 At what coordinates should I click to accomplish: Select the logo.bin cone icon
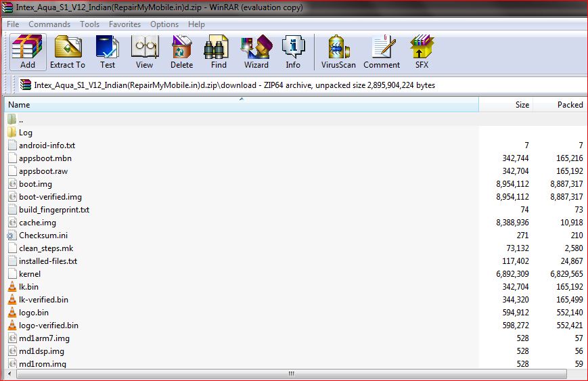pos(12,312)
